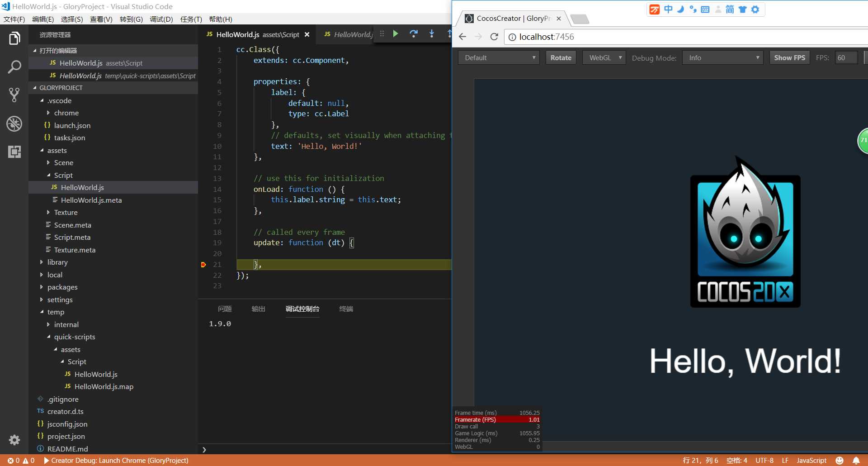
Task: Click the IME moon mode icon
Action: 680,10
